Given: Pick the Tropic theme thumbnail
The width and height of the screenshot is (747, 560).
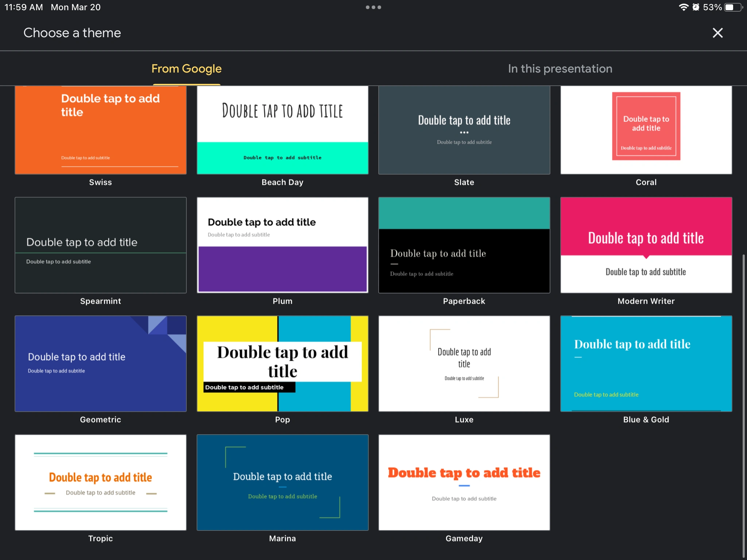Looking at the screenshot, I should click(x=101, y=482).
